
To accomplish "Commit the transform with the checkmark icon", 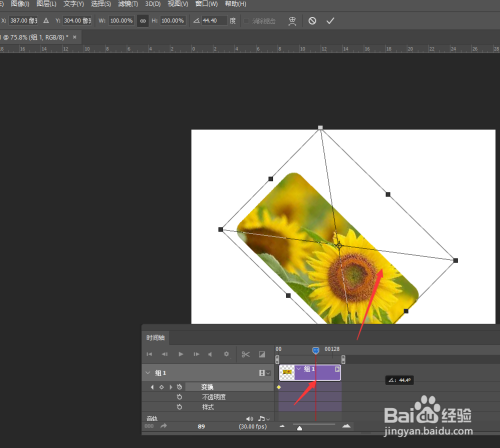I will pos(330,21).
